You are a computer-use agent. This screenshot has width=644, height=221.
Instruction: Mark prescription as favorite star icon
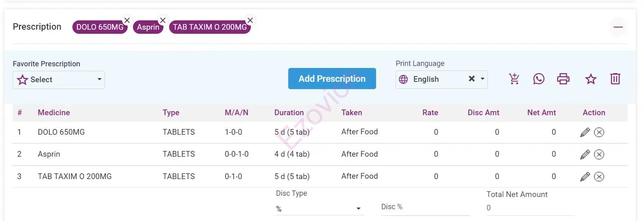click(x=591, y=79)
